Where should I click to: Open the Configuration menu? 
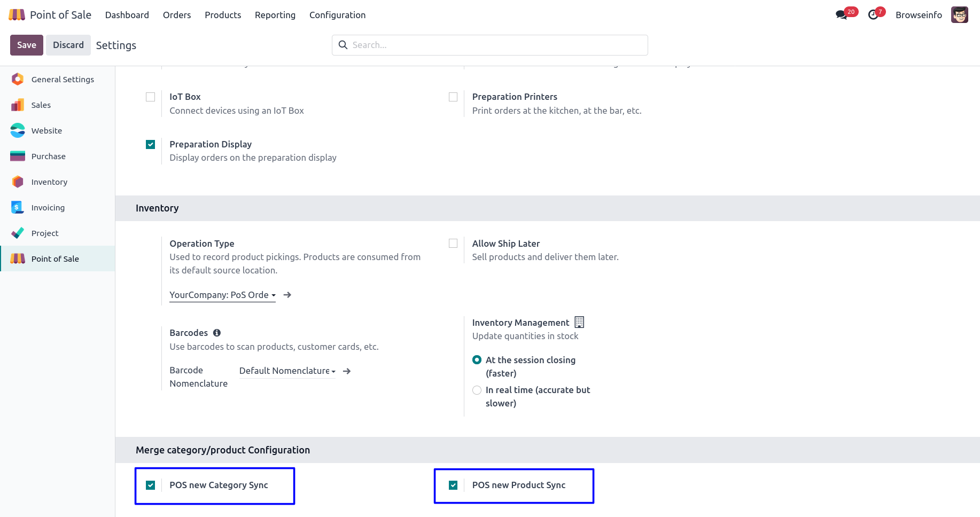point(337,15)
